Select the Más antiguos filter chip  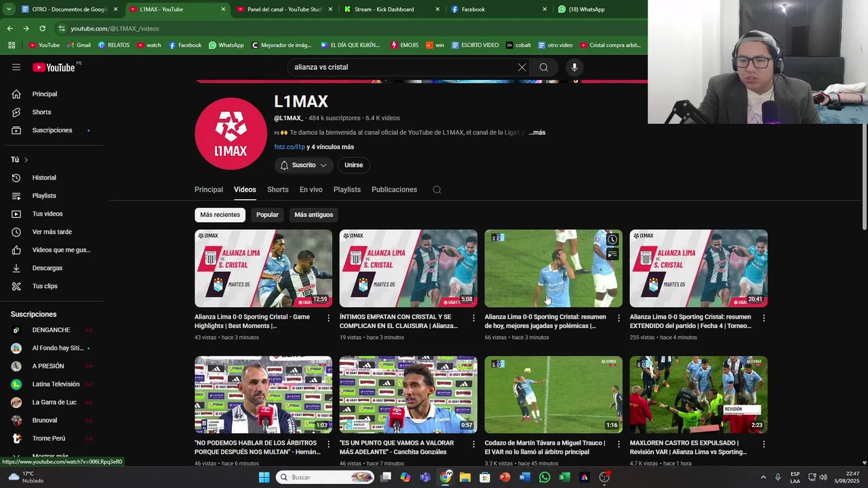[x=313, y=215]
